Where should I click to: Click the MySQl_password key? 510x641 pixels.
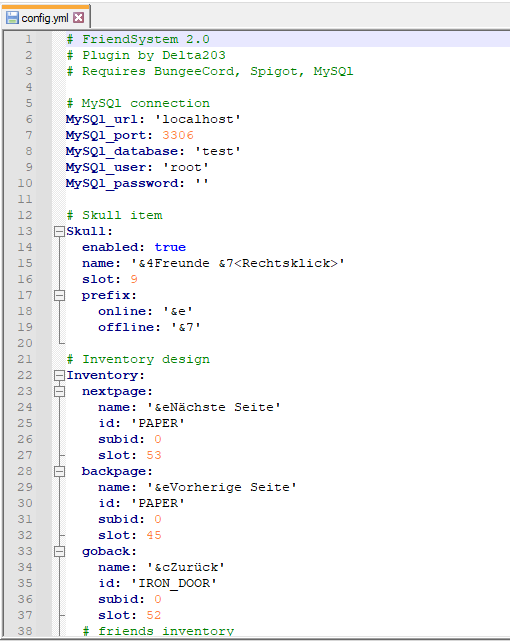(x=125, y=183)
